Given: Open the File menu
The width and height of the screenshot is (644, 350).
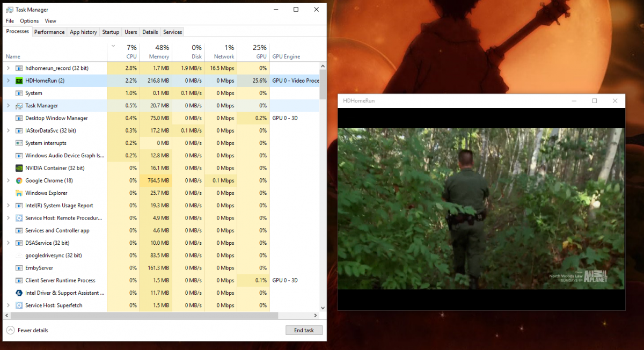Looking at the screenshot, I should 10,21.
